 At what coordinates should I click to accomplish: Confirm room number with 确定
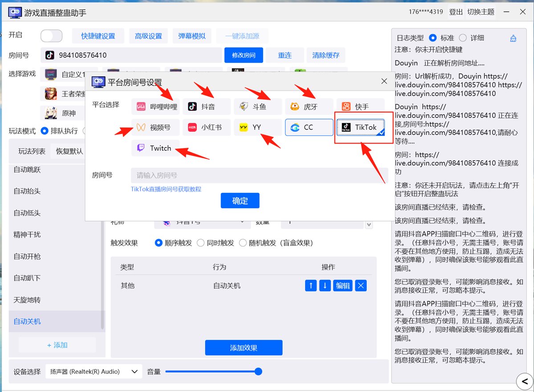coord(240,200)
